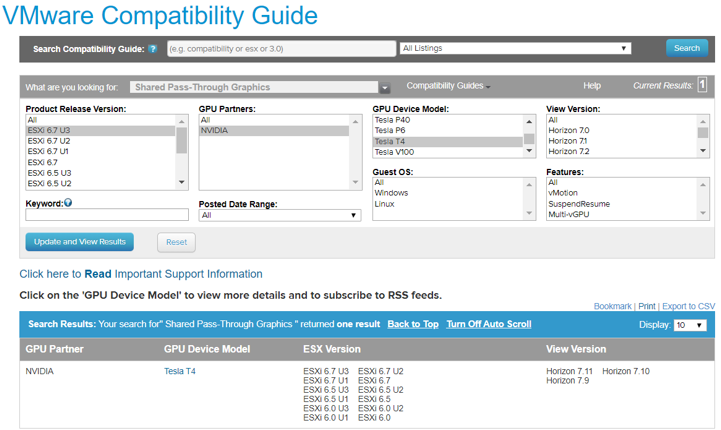This screenshot has width=721, height=430.
Task: Open the Tesla T4 result link
Action: click(x=180, y=371)
